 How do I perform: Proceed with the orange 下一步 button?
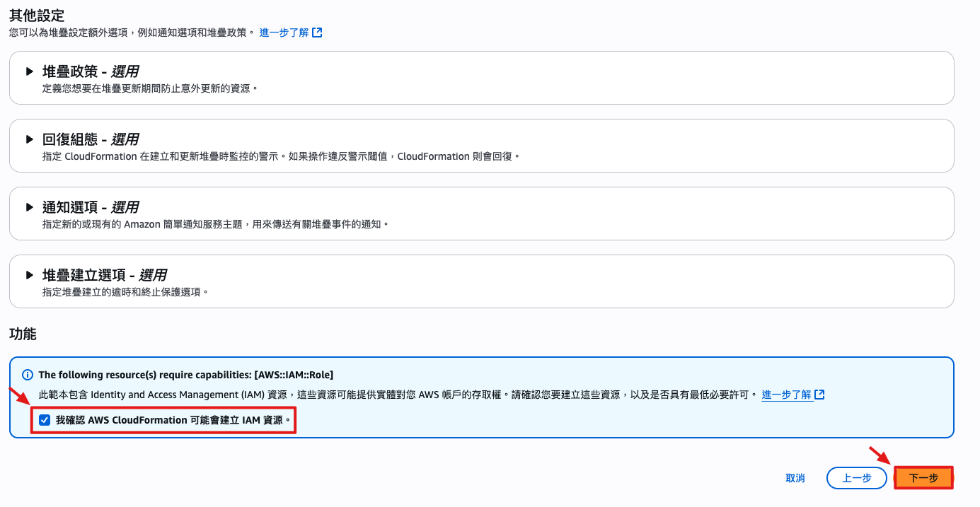pyautogui.click(x=923, y=478)
